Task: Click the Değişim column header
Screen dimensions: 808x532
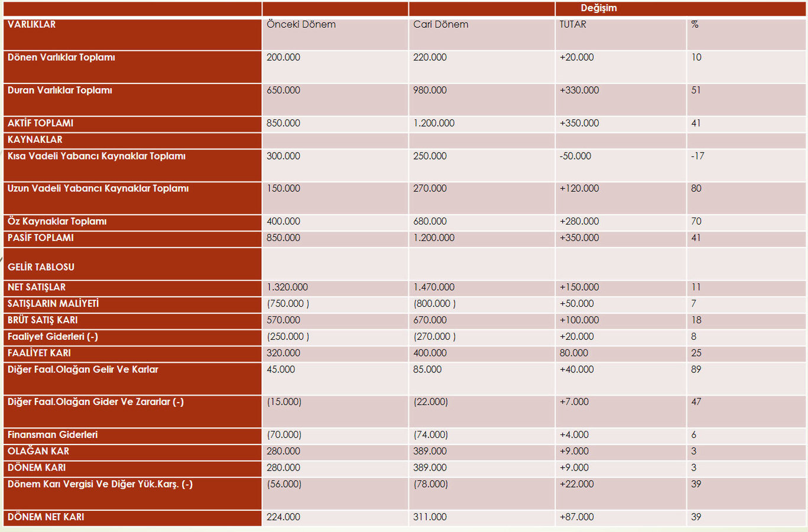Action: pos(598,8)
